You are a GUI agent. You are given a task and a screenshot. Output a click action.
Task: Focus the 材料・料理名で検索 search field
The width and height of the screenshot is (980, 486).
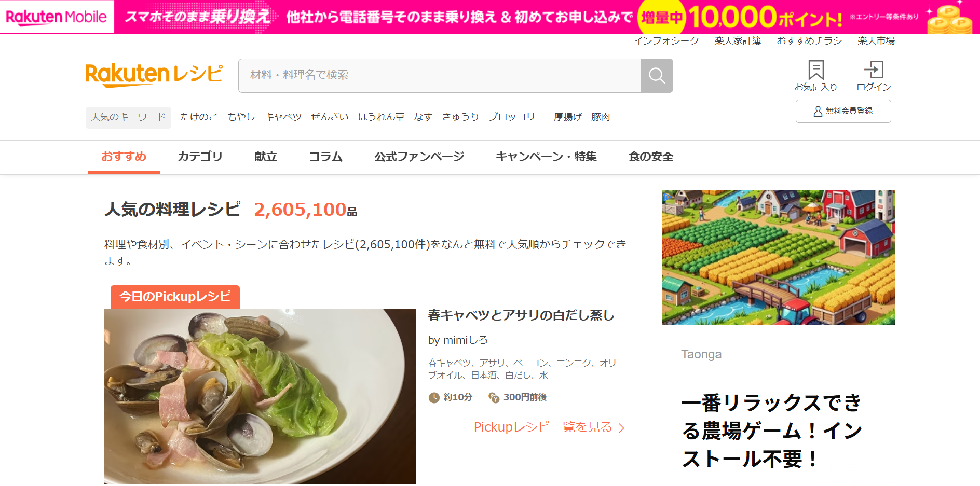click(439, 76)
